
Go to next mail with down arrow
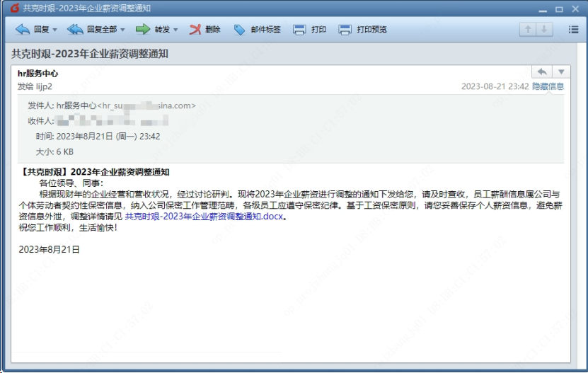click(x=544, y=30)
